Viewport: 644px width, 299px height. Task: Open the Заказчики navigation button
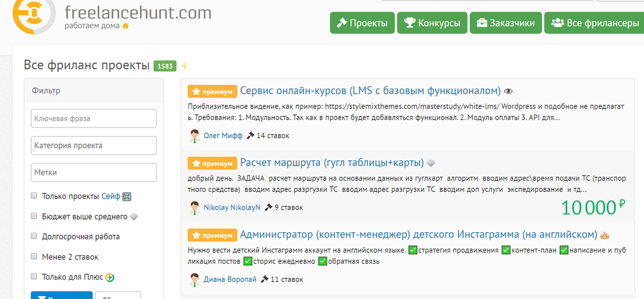coord(506,23)
